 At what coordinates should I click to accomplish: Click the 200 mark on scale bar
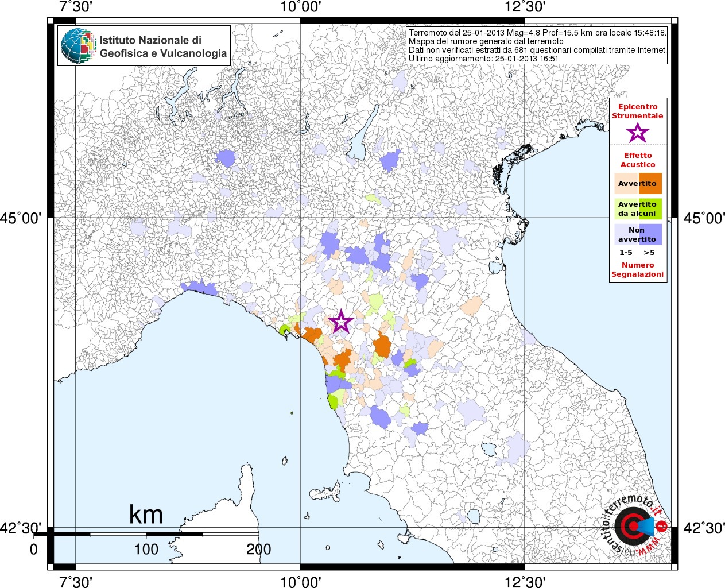point(258,550)
